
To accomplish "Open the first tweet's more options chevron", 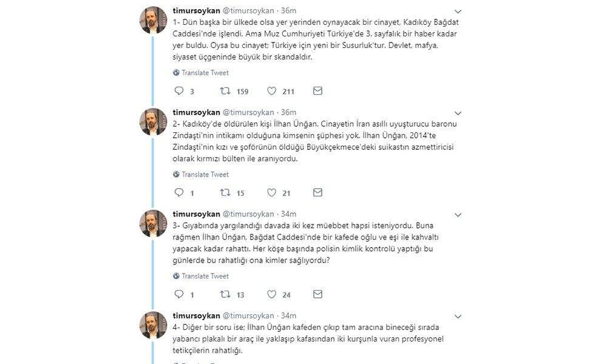I will pos(458,11).
